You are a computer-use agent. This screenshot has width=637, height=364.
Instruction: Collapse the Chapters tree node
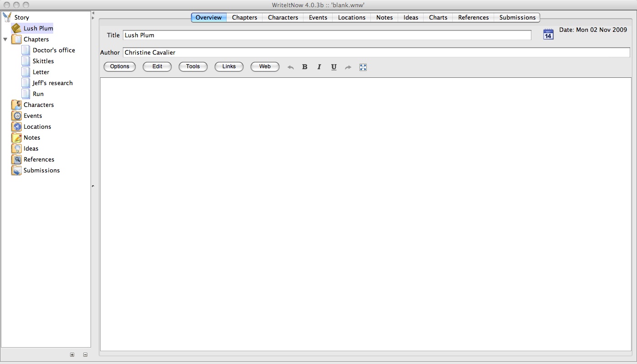click(5, 40)
